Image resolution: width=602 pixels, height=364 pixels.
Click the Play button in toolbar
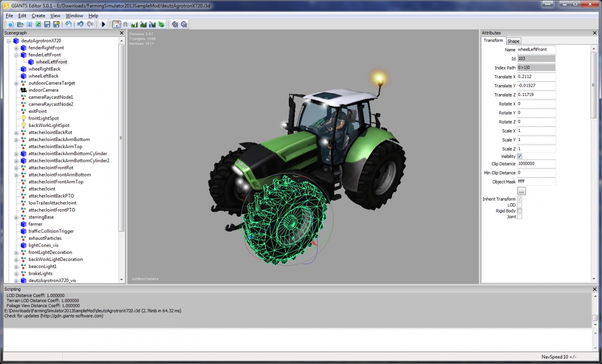[x=103, y=24]
